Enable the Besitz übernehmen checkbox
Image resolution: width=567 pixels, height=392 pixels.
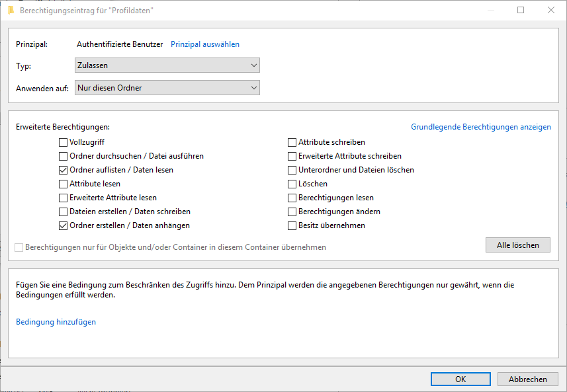pyautogui.click(x=292, y=225)
